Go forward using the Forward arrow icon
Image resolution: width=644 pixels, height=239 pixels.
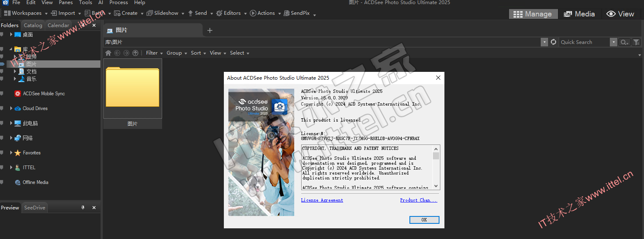click(x=126, y=53)
